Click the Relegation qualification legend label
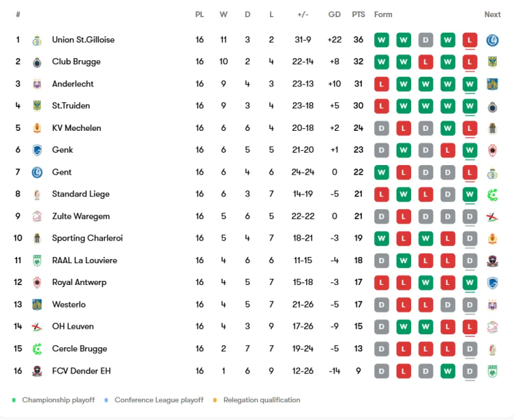The width and height of the screenshot is (514, 420). pyautogui.click(x=262, y=400)
